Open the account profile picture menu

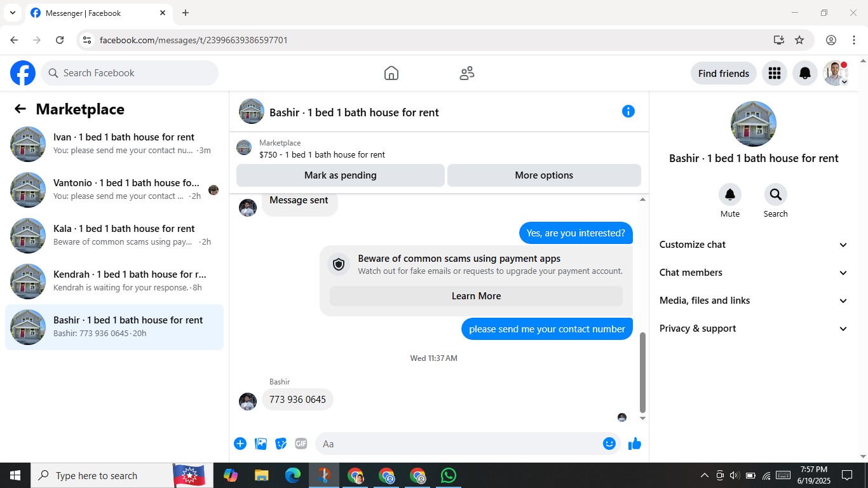click(836, 73)
